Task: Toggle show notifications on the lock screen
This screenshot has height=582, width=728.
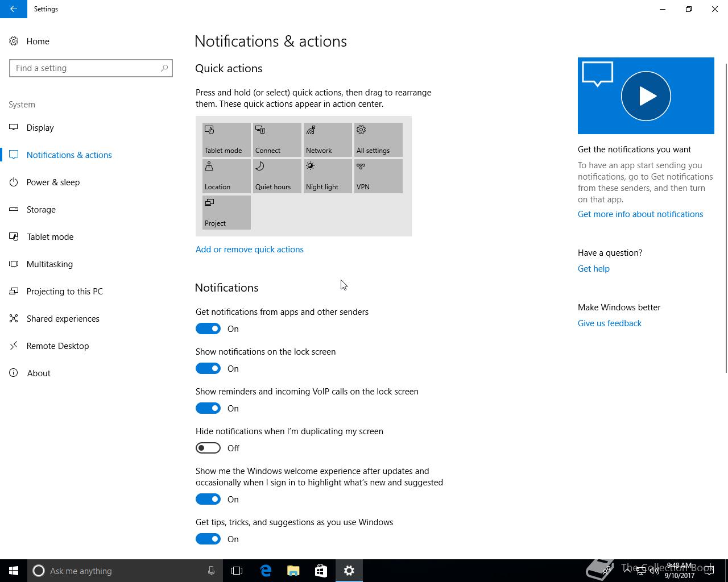Action: 208,368
